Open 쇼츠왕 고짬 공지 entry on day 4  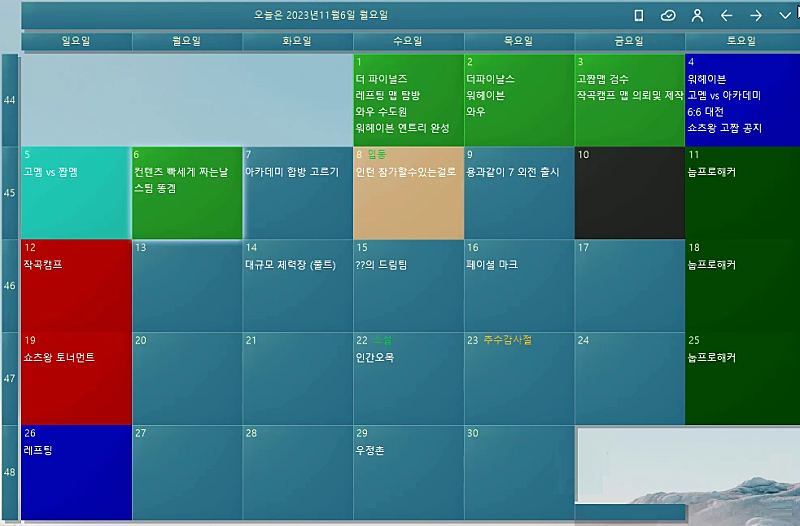click(x=724, y=128)
